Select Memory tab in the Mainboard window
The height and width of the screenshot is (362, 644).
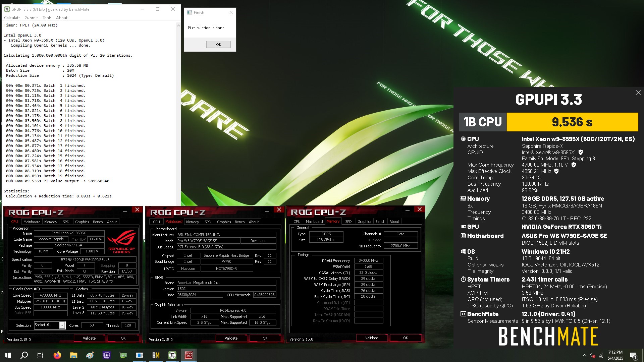(x=193, y=222)
